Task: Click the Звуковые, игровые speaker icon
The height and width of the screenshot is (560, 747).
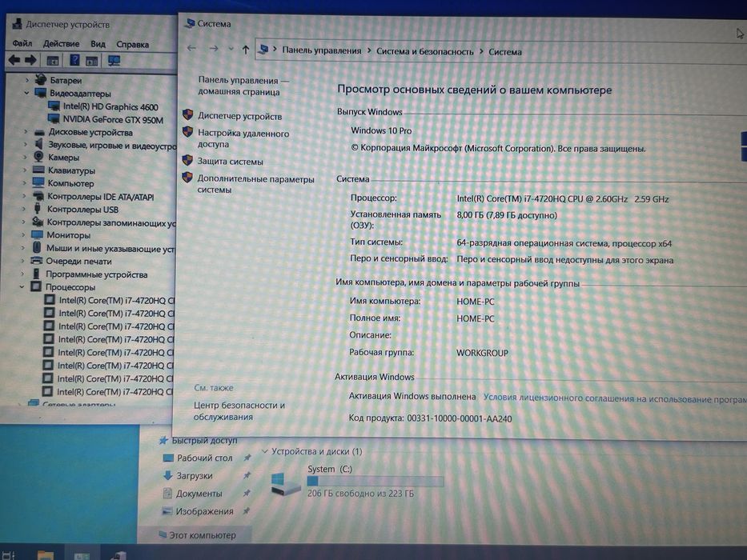Action: 39,144
